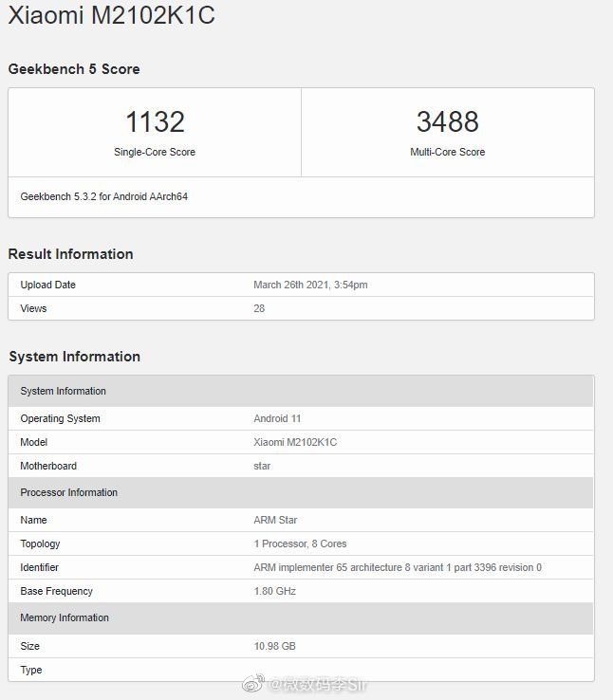Click the 'Identifier' row label

coord(39,567)
